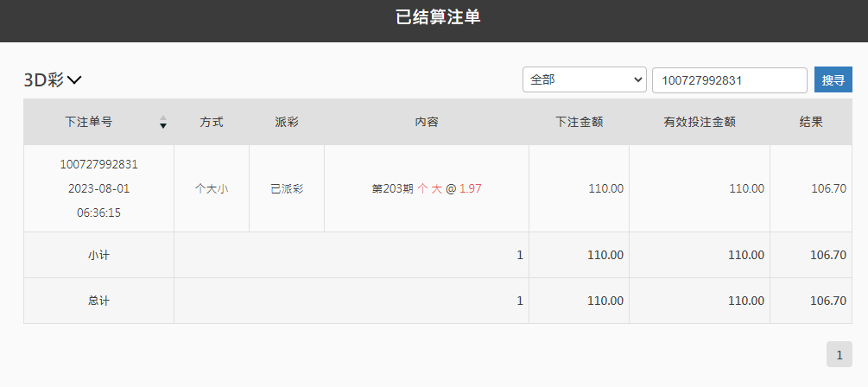
Task: Click the 派彩 column header
Action: pos(287,122)
